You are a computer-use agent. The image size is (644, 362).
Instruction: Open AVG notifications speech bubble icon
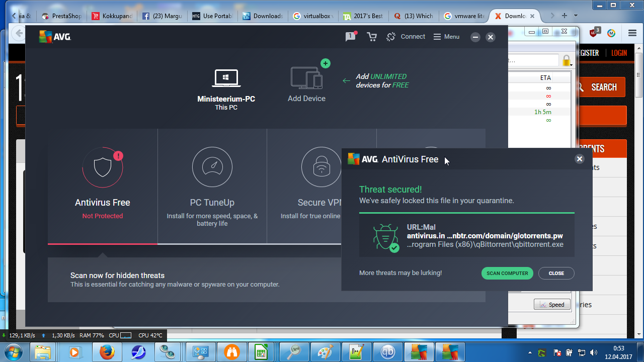[350, 36]
